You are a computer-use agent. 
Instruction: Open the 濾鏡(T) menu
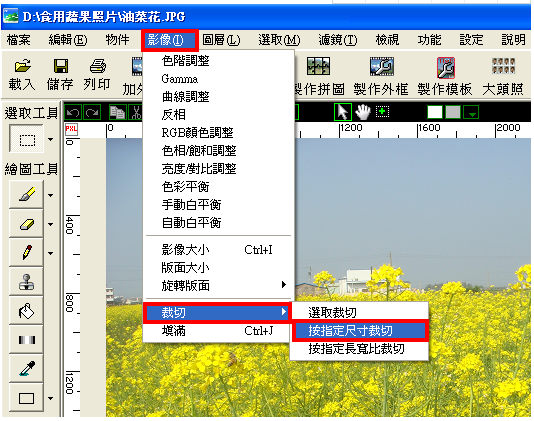(338, 40)
